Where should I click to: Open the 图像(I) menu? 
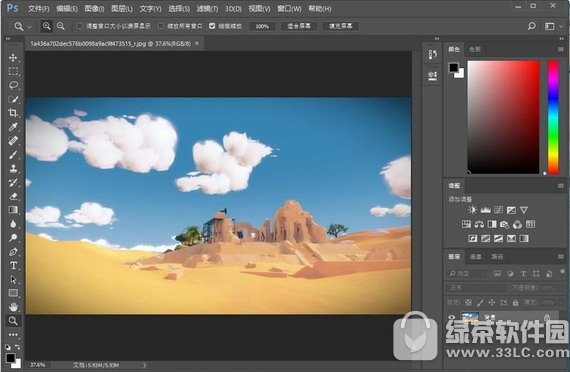[94, 8]
